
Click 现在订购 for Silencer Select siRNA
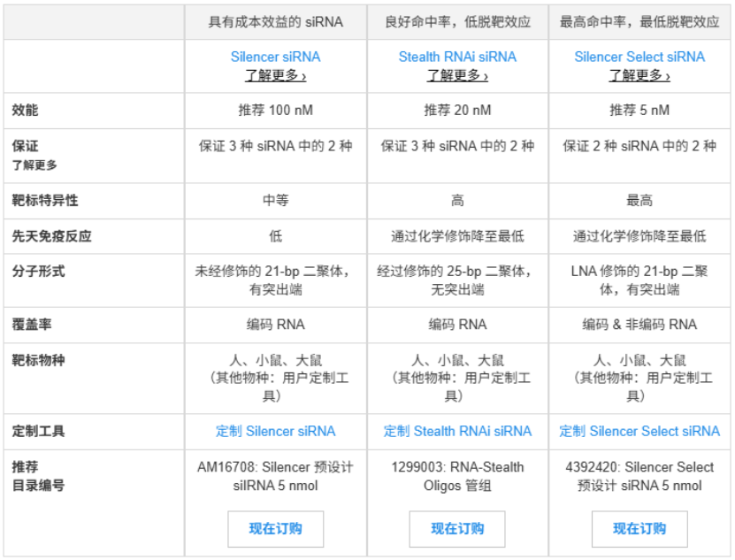coord(639,529)
